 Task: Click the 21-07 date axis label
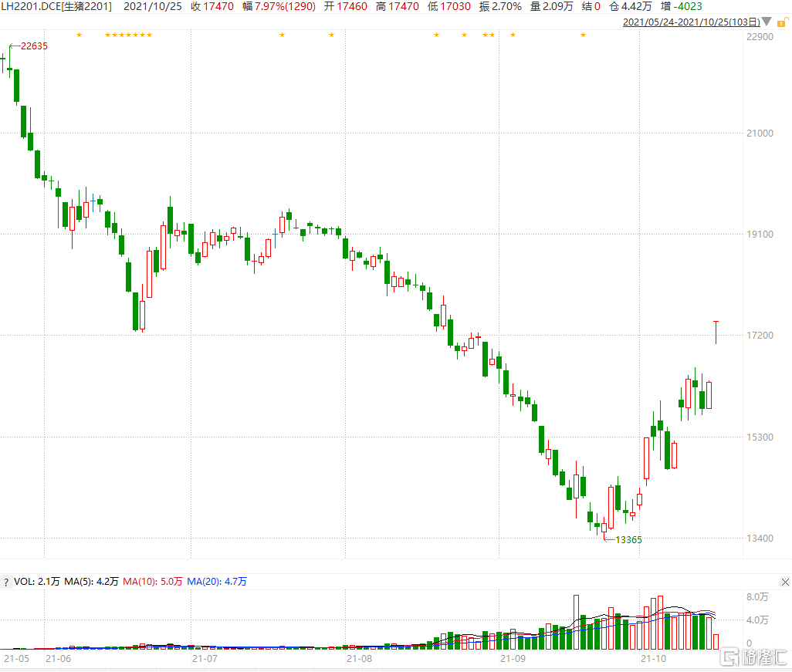point(205,659)
